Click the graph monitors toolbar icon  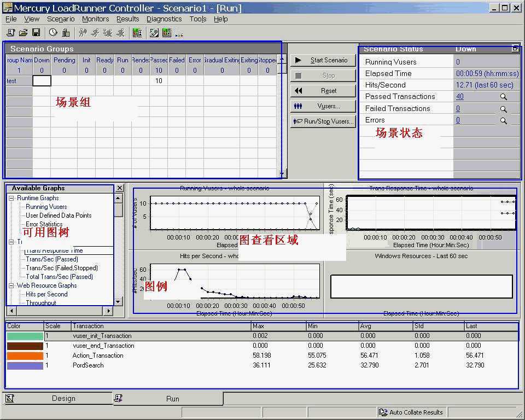(167, 32)
